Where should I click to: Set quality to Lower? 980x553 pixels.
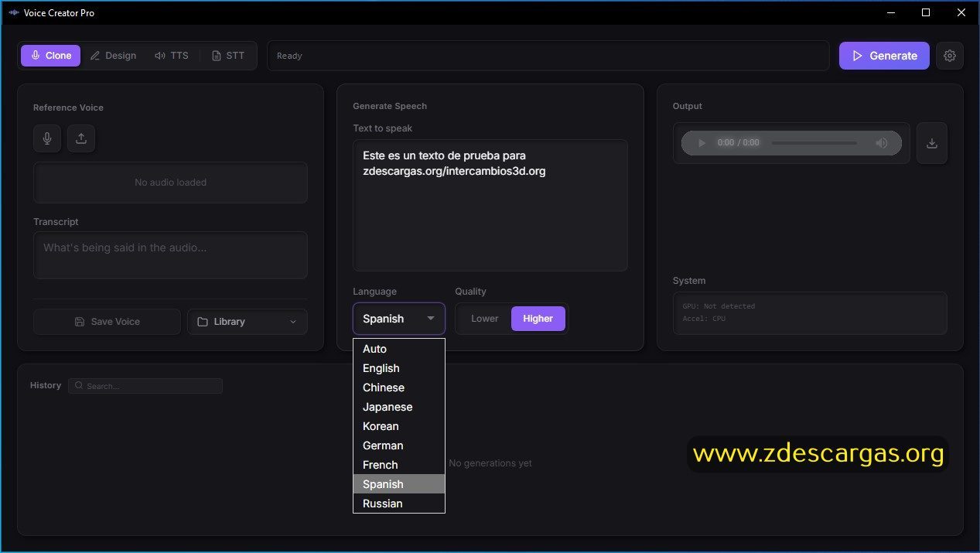pyautogui.click(x=485, y=319)
